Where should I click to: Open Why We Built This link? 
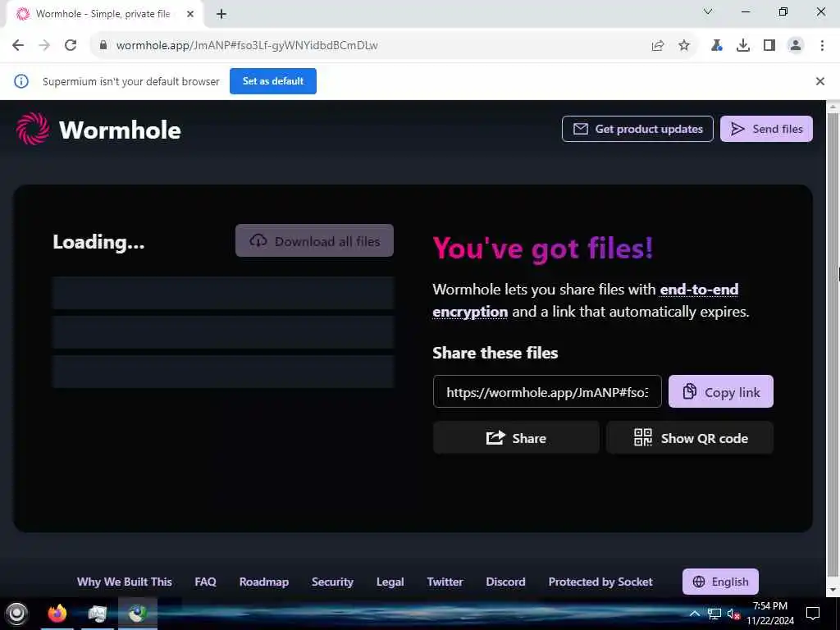point(125,582)
